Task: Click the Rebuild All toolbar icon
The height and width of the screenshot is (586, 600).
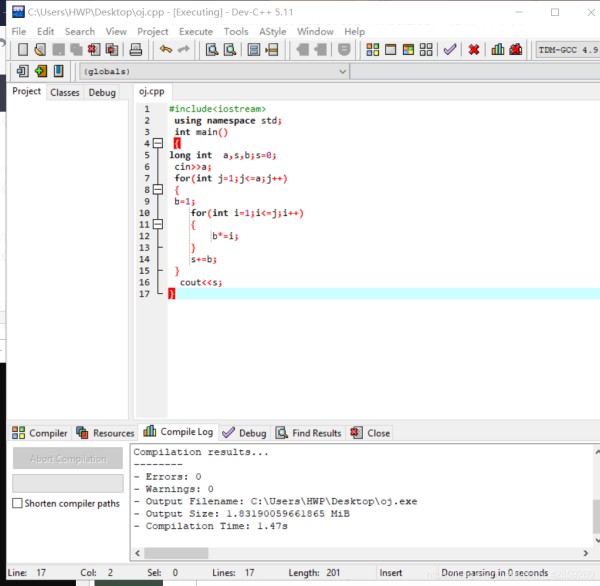Action: coord(426,50)
